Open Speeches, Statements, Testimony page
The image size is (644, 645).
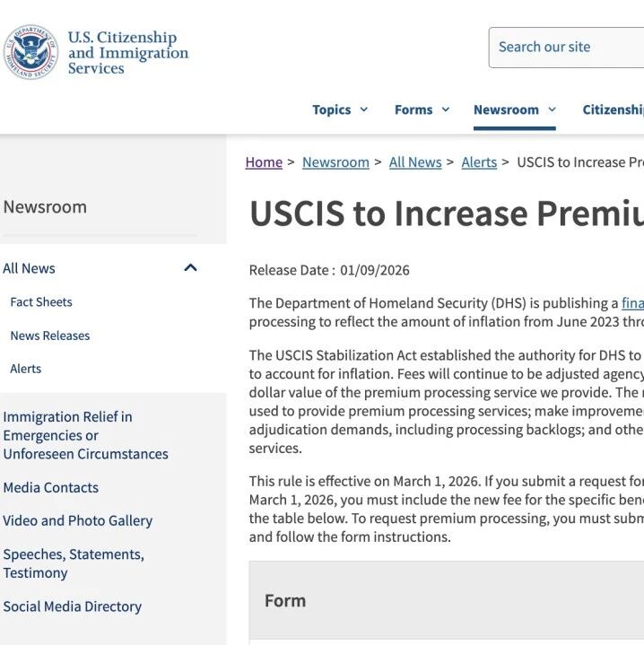pyautogui.click(x=74, y=563)
